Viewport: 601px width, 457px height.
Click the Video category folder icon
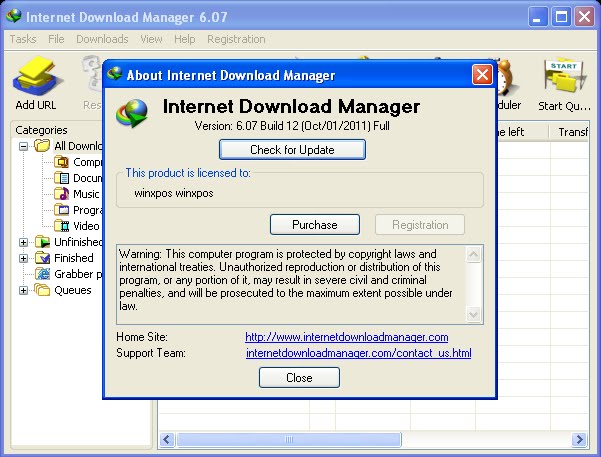click(61, 226)
